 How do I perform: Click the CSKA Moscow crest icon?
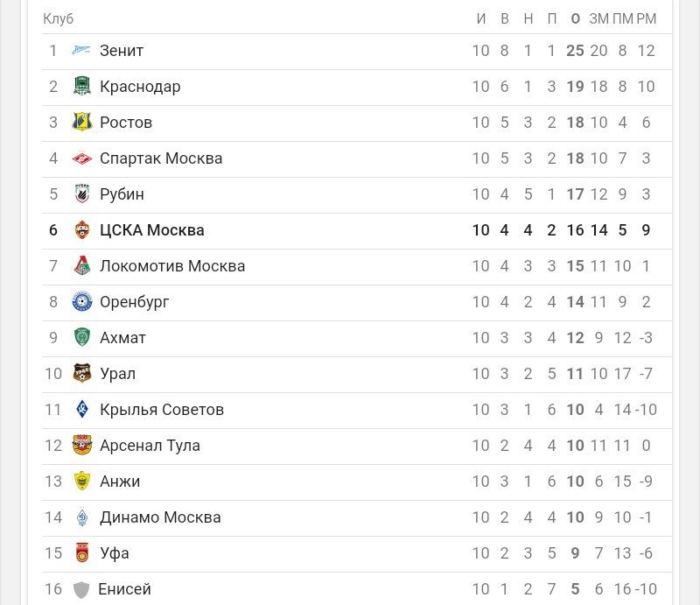81,230
